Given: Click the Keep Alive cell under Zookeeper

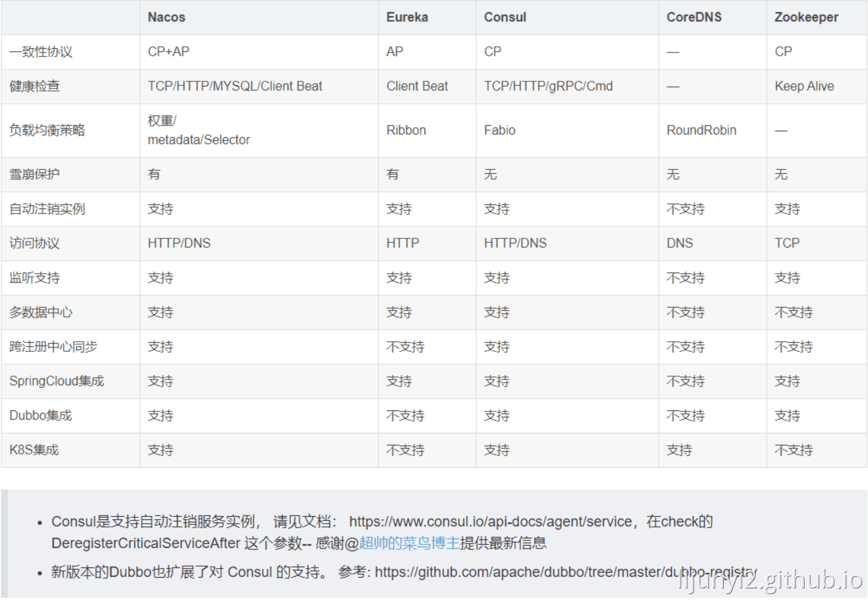Looking at the screenshot, I should 804,87.
